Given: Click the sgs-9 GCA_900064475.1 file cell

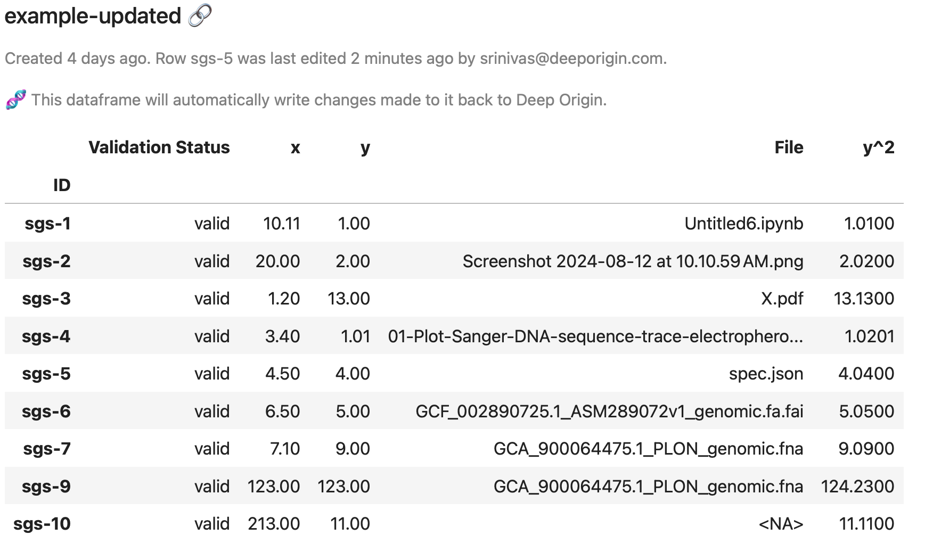Looking at the screenshot, I should point(649,487).
